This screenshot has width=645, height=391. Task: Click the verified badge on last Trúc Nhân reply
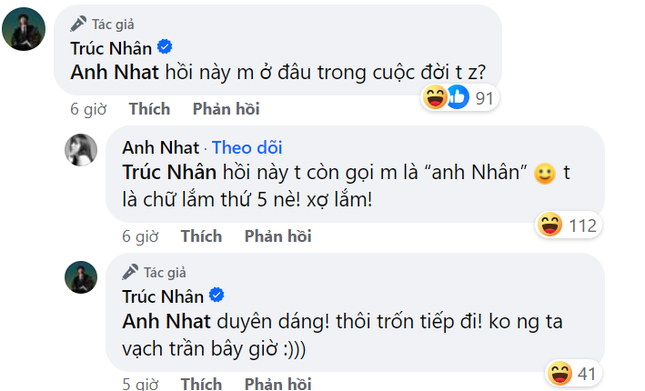pyautogui.click(x=217, y=295)
